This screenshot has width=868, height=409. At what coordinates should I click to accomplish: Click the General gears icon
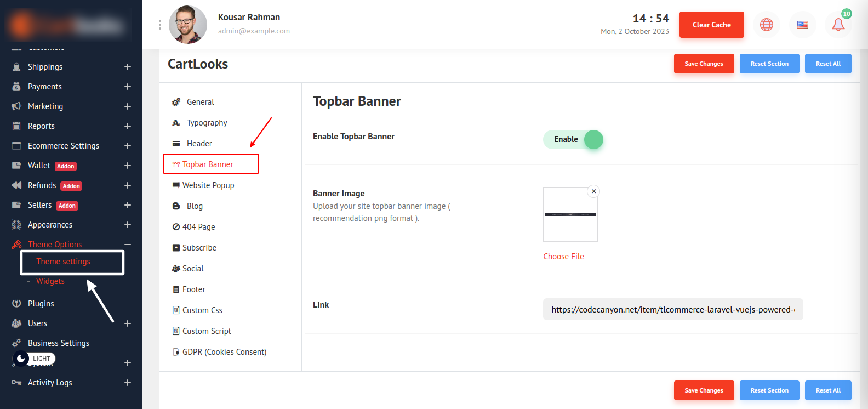pos(176,102)
